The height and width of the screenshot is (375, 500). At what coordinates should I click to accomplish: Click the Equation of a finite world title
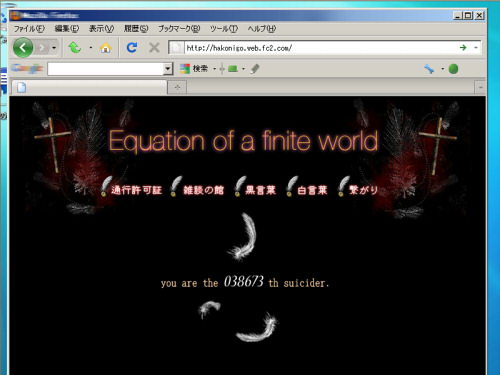point(243,141)
